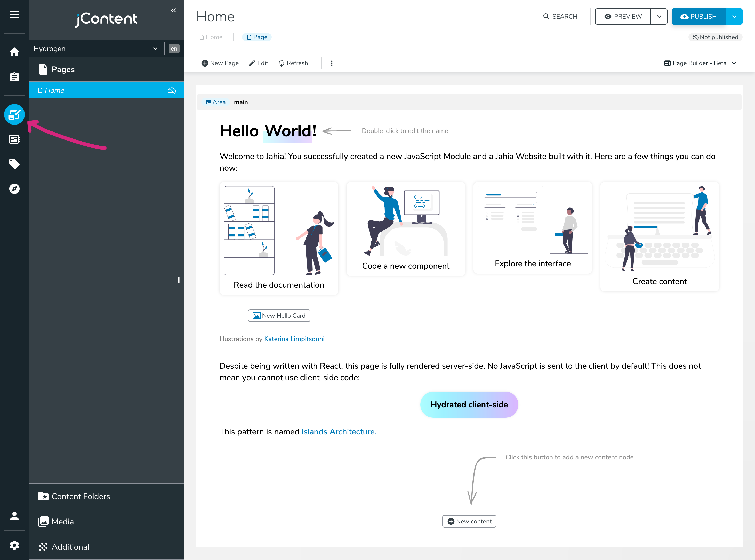Viewport: 755px width, 560px height.
Task: Expand the Preview options arrow
Action: (659, 16)
